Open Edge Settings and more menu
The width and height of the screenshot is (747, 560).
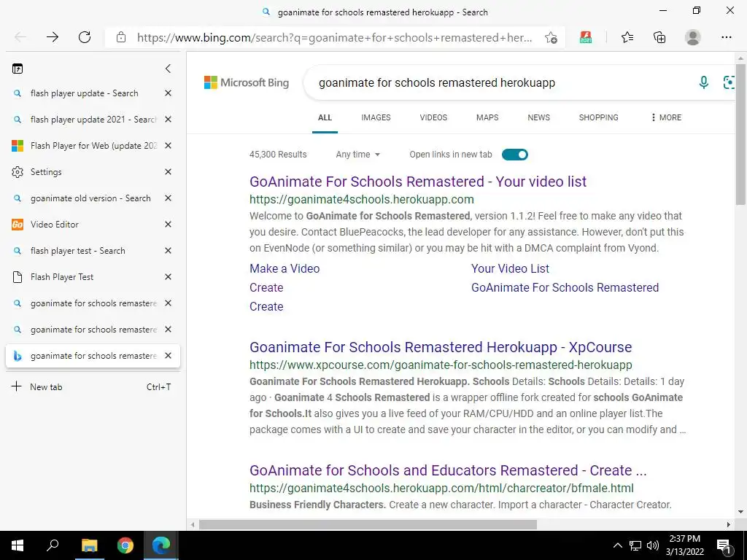(x=726, y=37)
